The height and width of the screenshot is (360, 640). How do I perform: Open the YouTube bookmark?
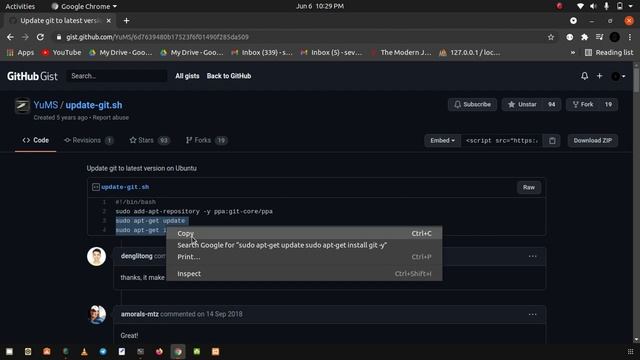pos(61,53)
